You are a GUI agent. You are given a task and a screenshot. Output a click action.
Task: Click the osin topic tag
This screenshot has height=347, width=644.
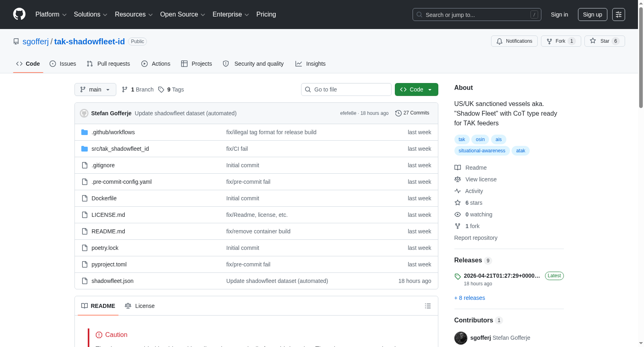(480, 139)
